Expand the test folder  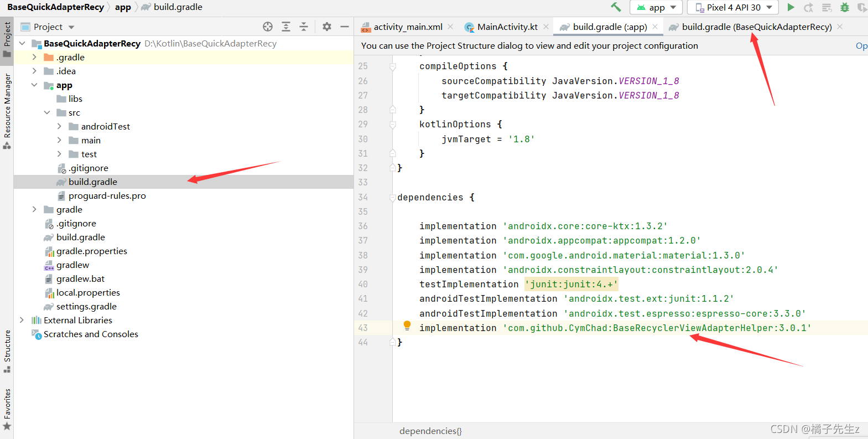click(x=59, y=154)
